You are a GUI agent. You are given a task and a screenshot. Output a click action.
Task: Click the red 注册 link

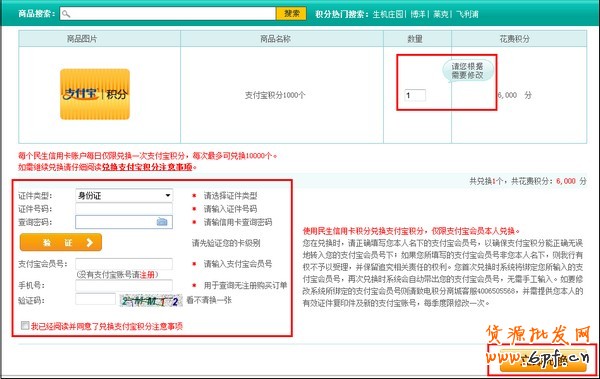[147, 274]
